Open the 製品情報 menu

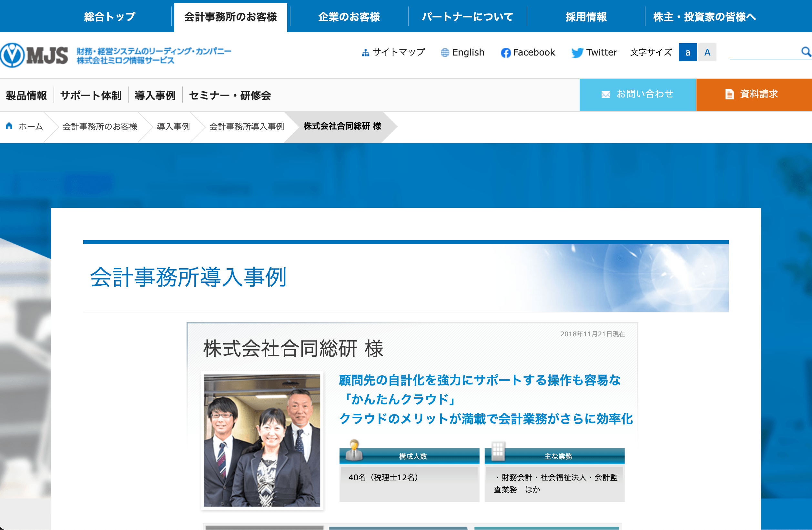click(26, 95)
